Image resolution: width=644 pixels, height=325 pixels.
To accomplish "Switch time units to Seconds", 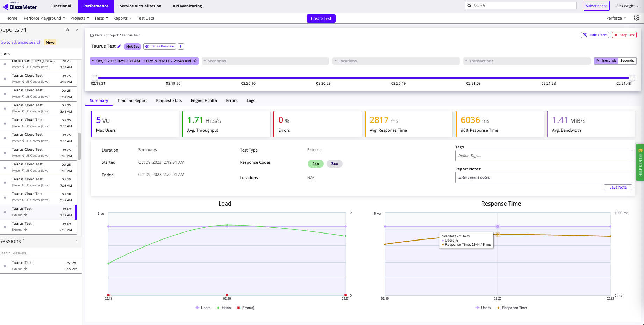I will coord(627,61).
